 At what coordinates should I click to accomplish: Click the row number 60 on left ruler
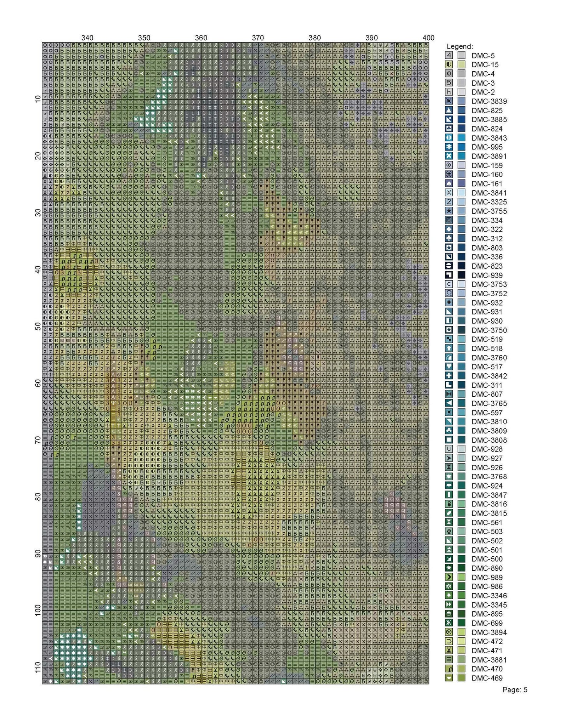point(38,383)
